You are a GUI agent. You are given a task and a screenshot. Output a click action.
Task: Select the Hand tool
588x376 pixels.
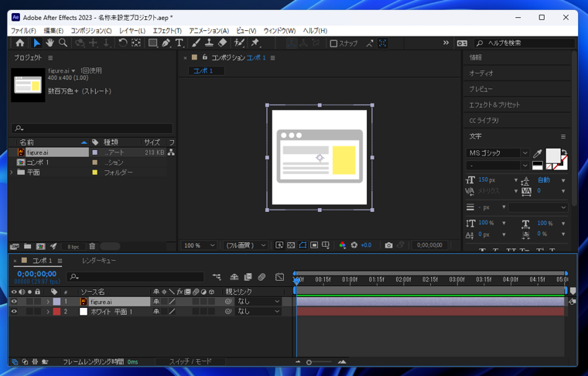click(50, 43)
